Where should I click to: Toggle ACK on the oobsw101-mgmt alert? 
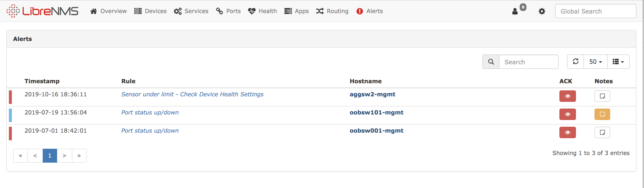click(567, 114)
